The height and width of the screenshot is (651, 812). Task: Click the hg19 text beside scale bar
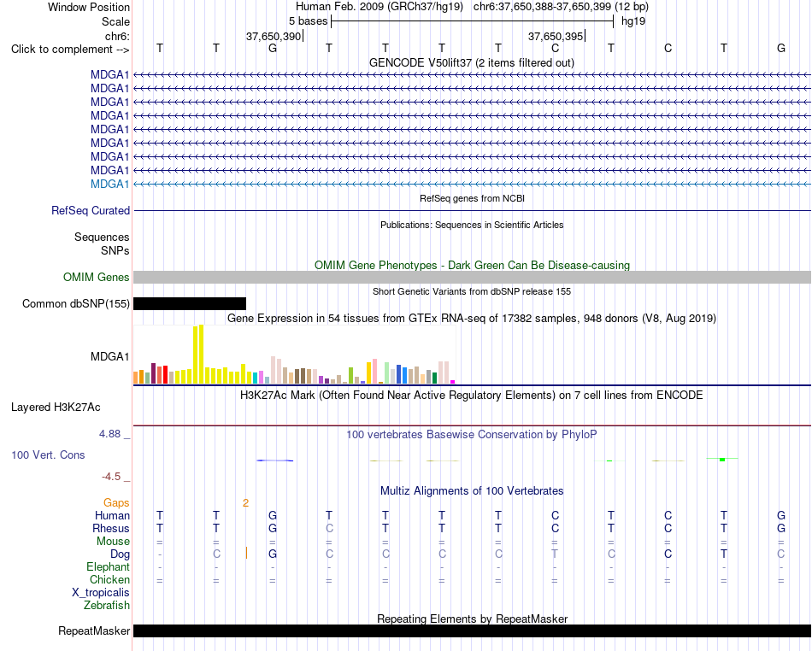(633, 21)
